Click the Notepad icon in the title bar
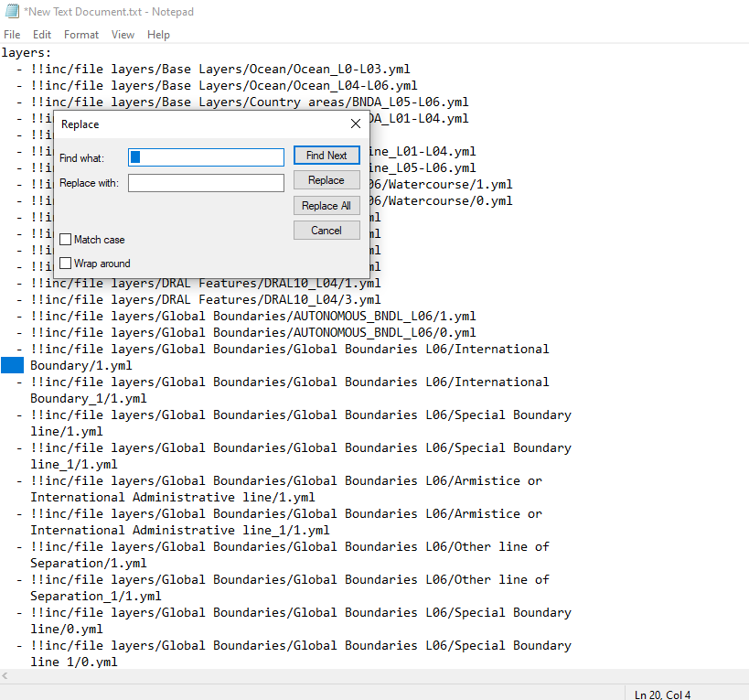Screen dimensions: 749x700 tap(11, 12)
